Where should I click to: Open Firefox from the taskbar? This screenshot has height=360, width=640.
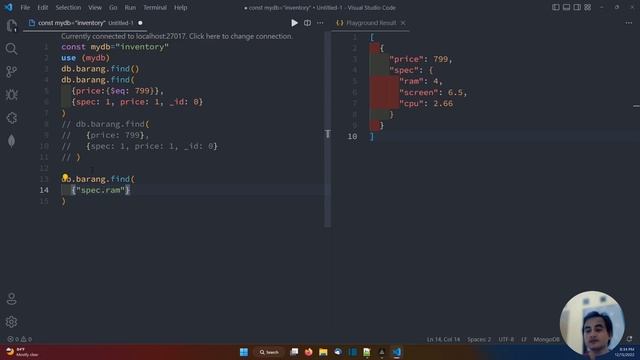[x=309, y=352]
